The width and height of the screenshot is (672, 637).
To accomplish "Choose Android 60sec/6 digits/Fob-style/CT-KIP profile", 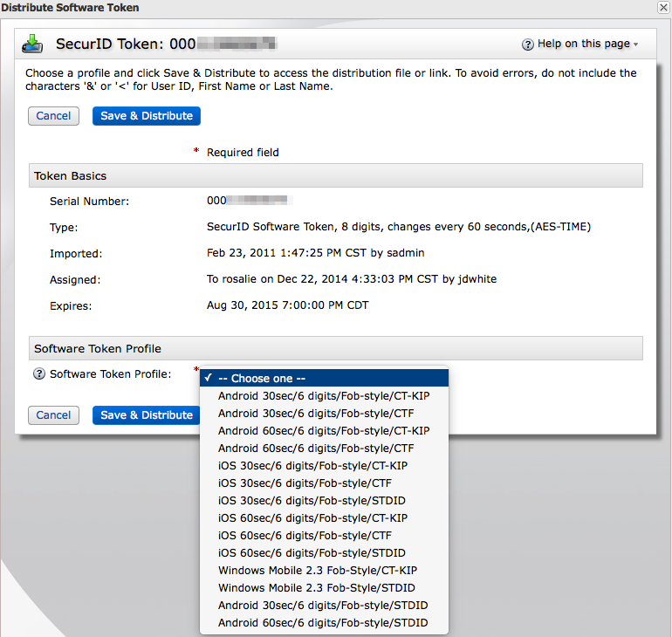I will (324, 430).
